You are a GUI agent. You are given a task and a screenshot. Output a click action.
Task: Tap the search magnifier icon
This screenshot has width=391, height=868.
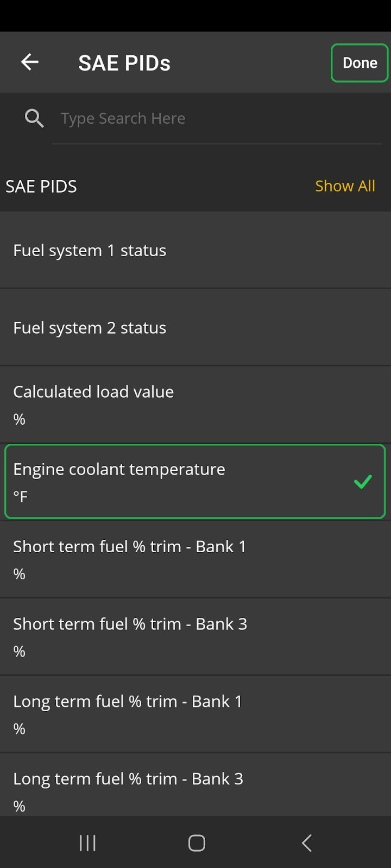[x=34, y=118]
